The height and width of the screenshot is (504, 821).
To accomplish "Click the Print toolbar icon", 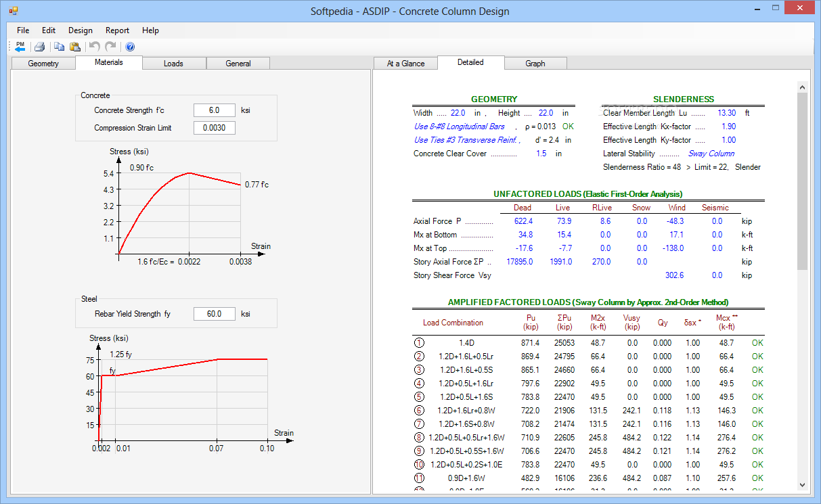I will (x=39, y=47).
